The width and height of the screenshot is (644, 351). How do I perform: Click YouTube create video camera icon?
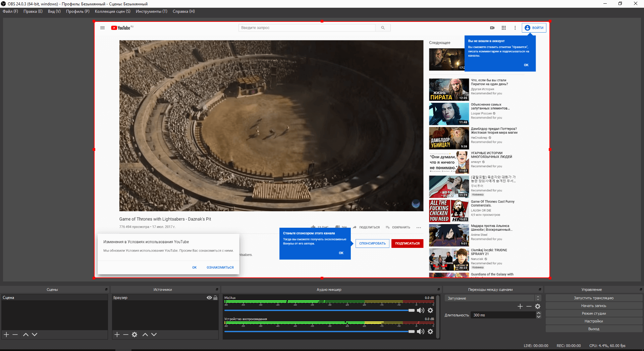492,28
